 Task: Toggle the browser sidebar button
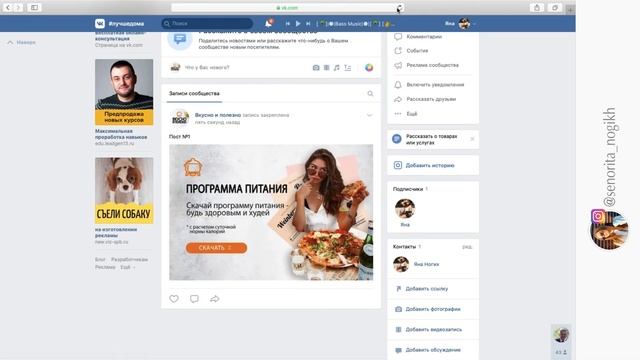(x=34, y=7)
